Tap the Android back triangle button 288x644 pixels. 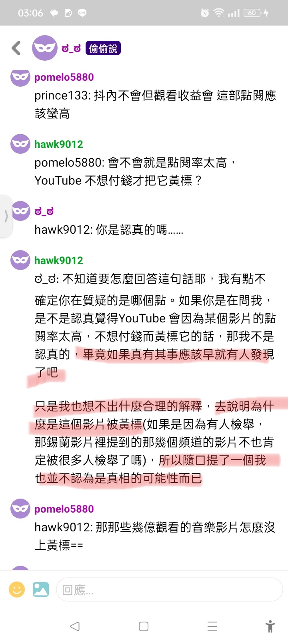tap(75, 626)
